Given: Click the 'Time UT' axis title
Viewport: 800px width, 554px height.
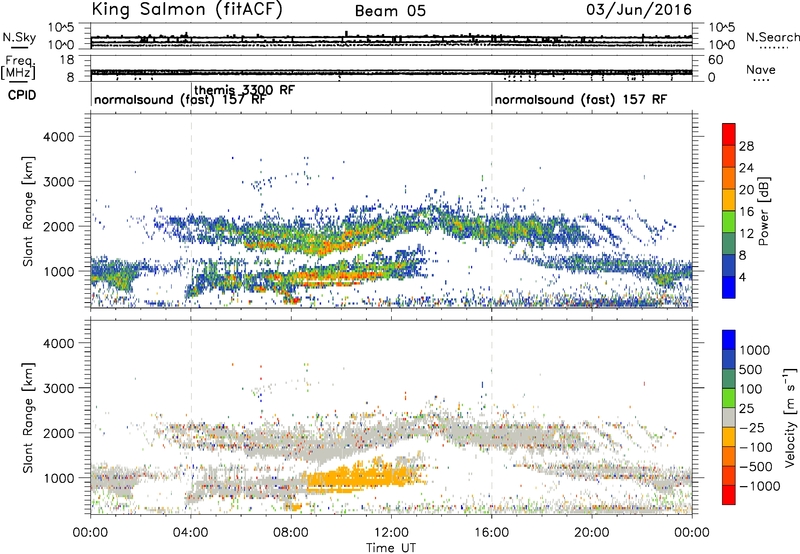Looking at the screenshot, I should click(391, 547).
